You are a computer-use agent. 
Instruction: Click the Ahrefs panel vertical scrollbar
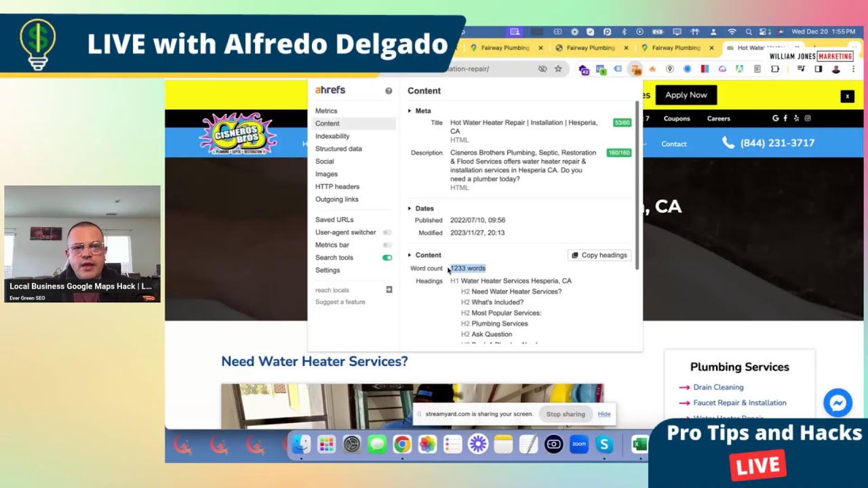pos(637,186)
